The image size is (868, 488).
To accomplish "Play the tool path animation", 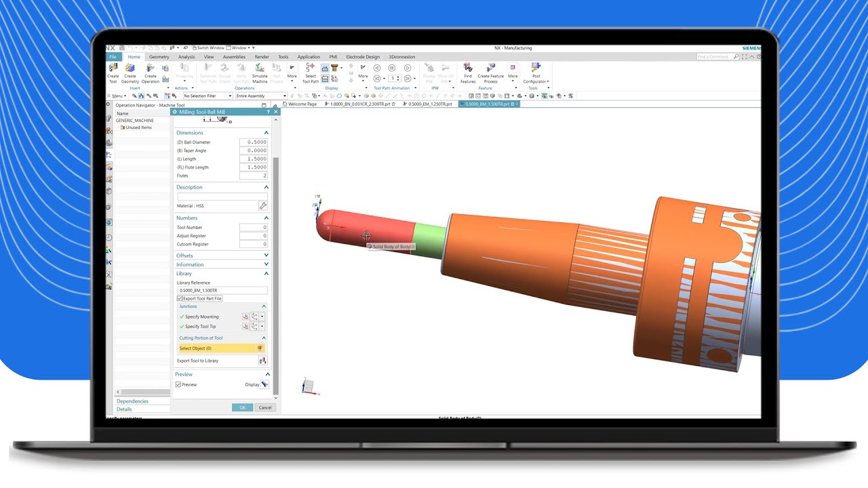I will (x=408, y=68).
